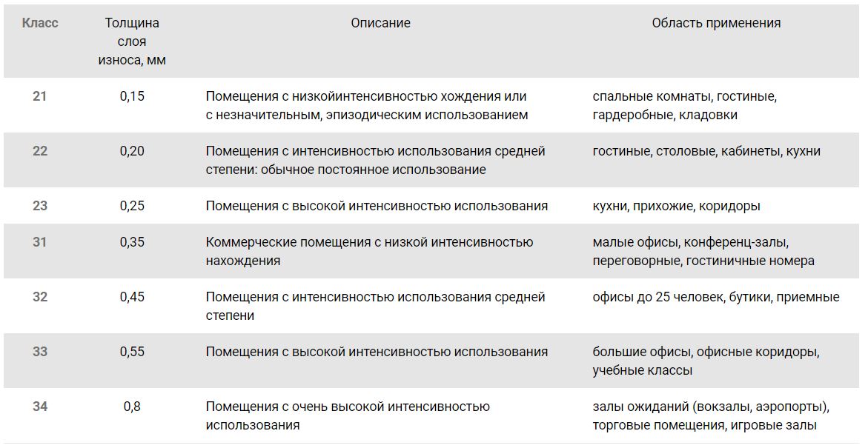This screenshot has width=868, height=448.
Task: Select class 32 row label
Action: click(x=40, y=297)
